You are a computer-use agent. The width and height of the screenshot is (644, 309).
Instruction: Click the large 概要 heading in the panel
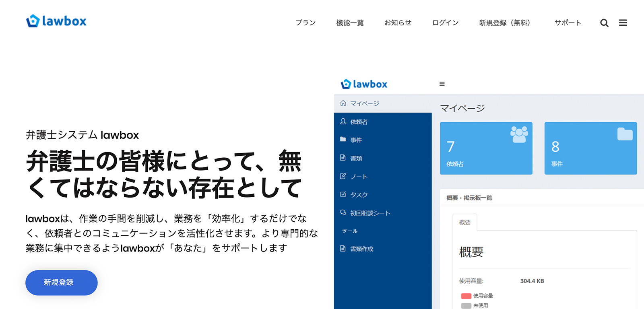tap(471, 252)
